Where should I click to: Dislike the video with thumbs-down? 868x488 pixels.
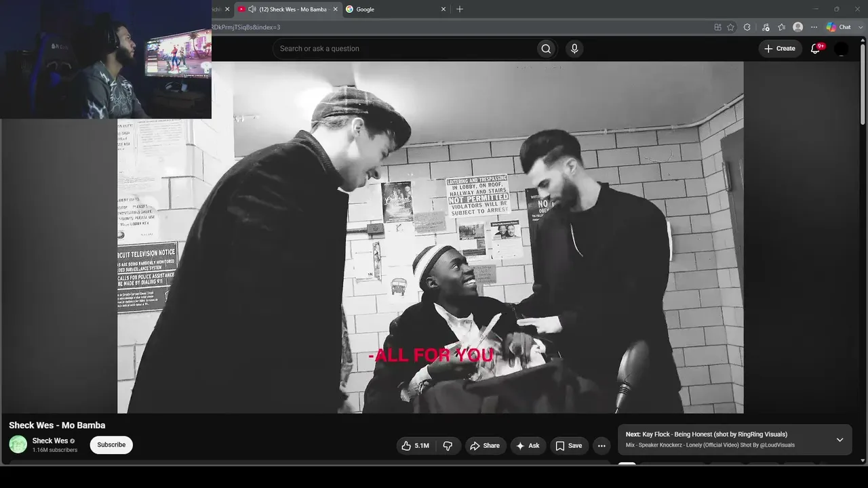pyautogui.click(x=448, y=445)
